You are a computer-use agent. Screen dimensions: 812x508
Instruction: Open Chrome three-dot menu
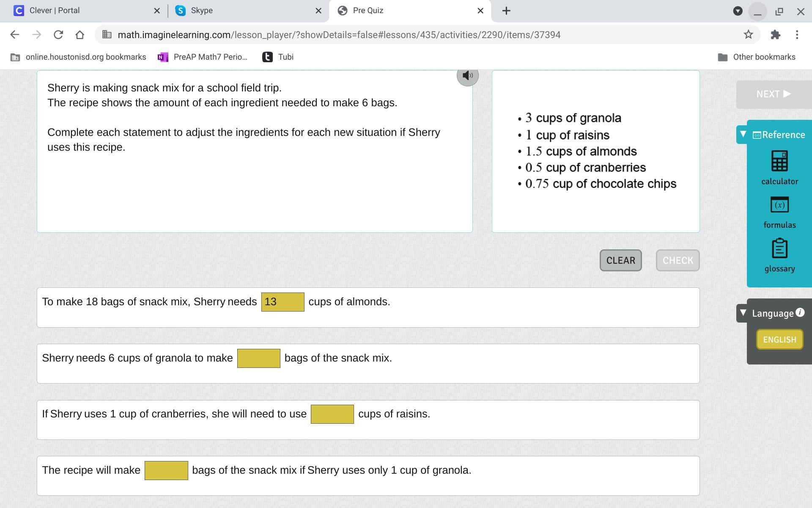click(x=797, y=35)
